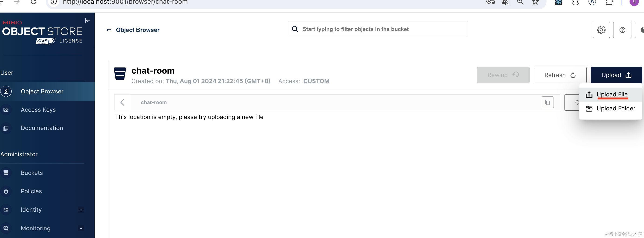Open Access Keys in the sidebar

tap(38, 110)
